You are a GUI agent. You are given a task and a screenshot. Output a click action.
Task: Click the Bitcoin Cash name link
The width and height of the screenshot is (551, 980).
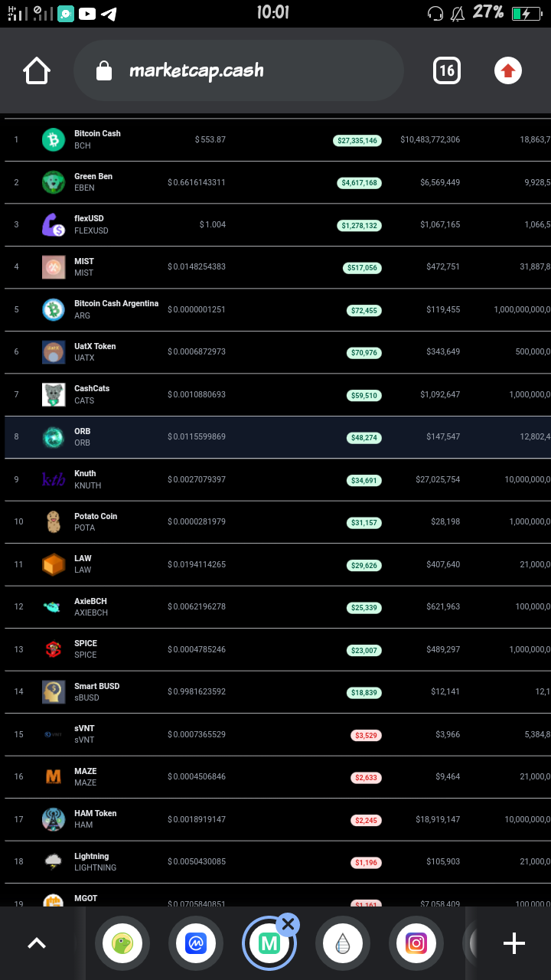pos(97,133)
